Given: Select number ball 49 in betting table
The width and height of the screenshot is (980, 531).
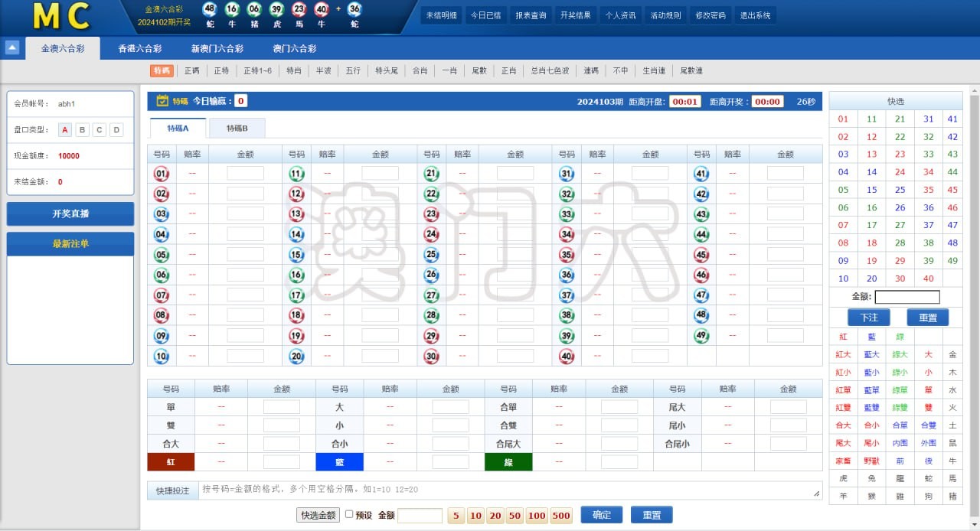Looking at the screenshot, I should click(701, 336).
